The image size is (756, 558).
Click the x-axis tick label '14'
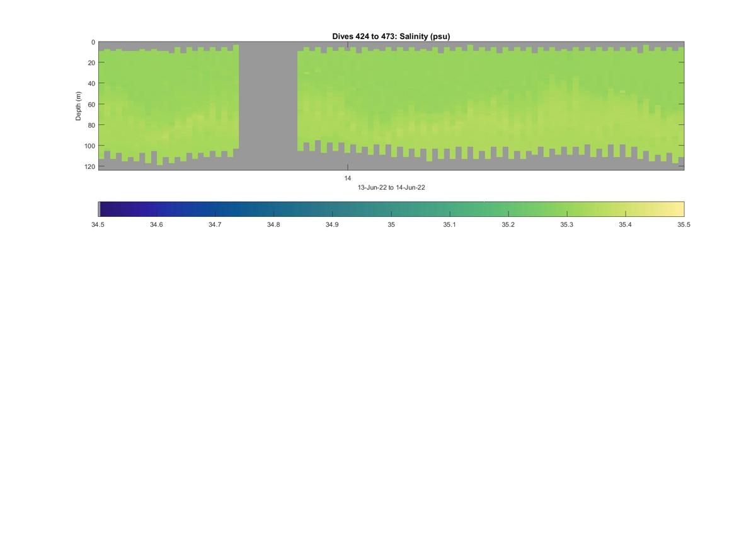click(x=347, y=178)
